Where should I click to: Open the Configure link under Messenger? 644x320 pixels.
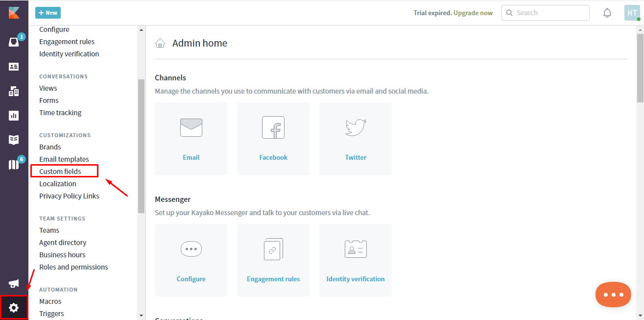coord(191,279)
